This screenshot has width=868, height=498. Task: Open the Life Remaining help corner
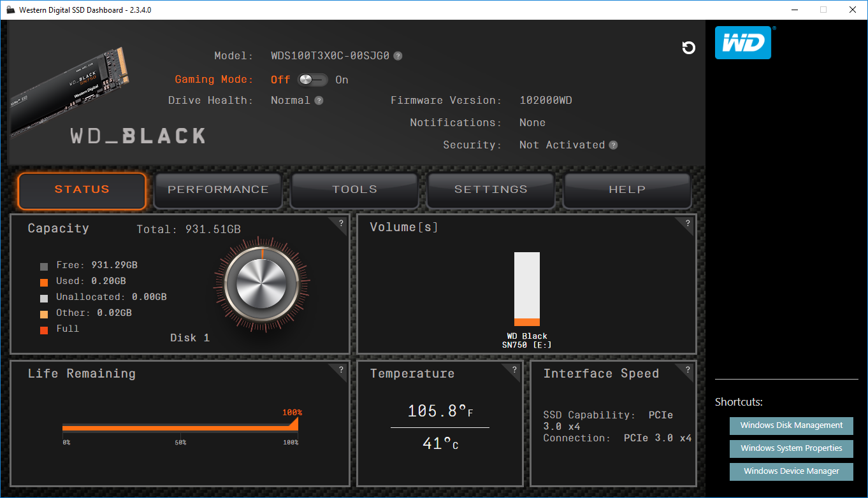tap(341, 370)
